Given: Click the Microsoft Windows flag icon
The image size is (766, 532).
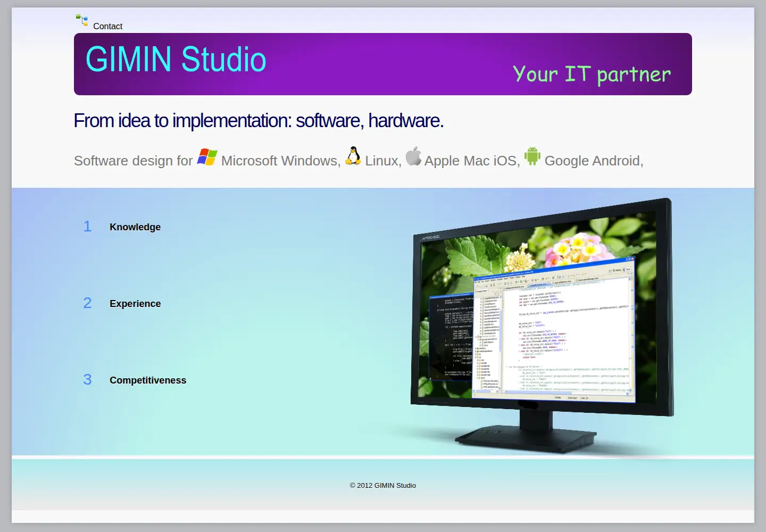Looking at the screenshot, I should click(207, 157).
